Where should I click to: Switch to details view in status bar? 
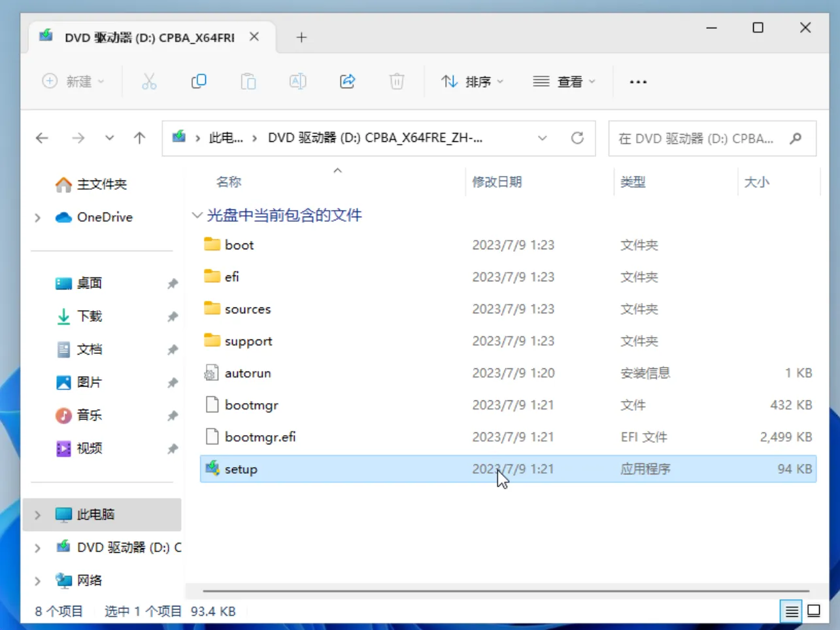point(792,612)
